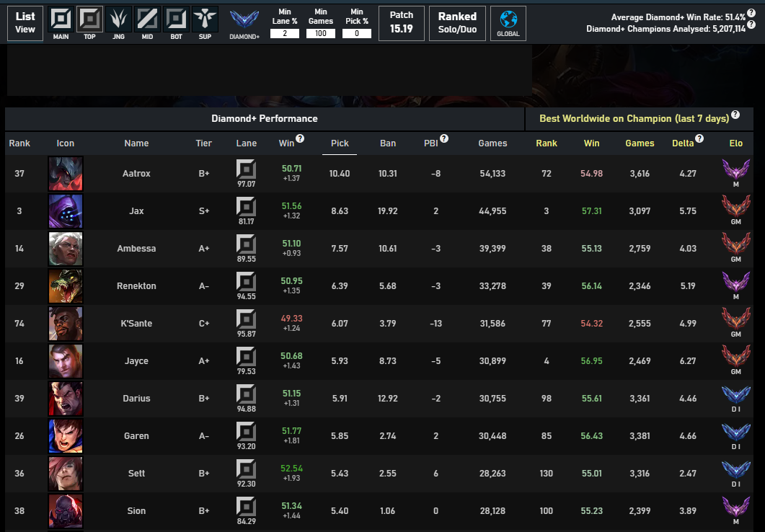
Task: Sort table by Pick column header
Action: [x=340, y=143]
